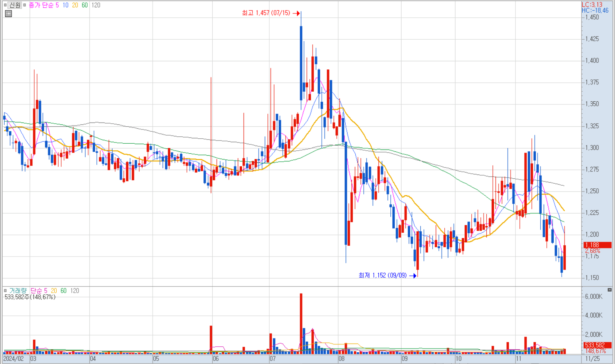Select the volume 20 moving average label
The image size is (615, 364).
54,290
